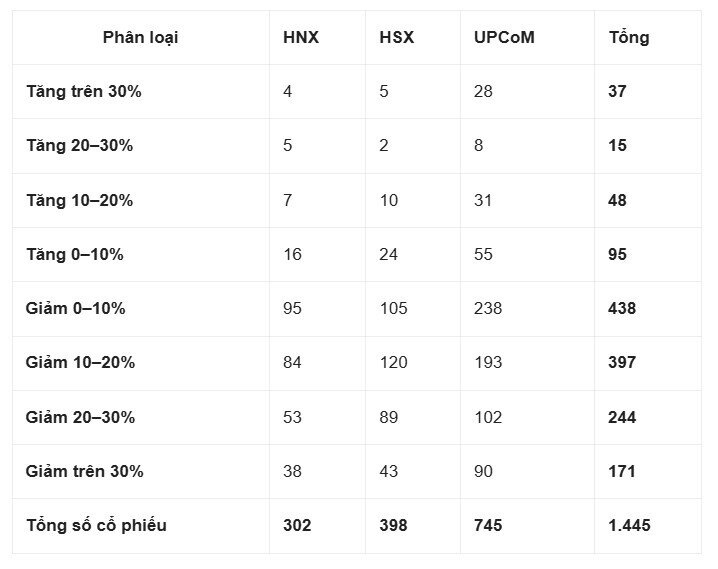
Task: Click the grand total cell 1.445
Action: pyautogui.click(x=630, y=525)
